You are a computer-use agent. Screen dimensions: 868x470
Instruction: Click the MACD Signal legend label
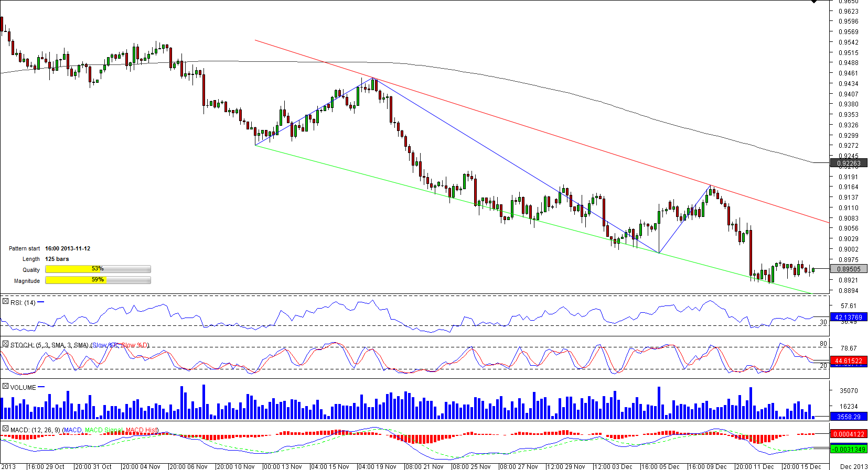(x=104, y=430)
